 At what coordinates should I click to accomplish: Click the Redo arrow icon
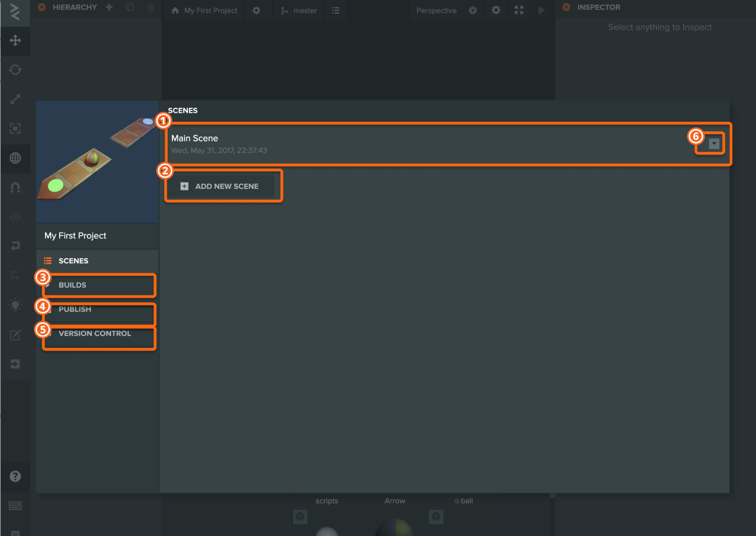pos(15,275)
